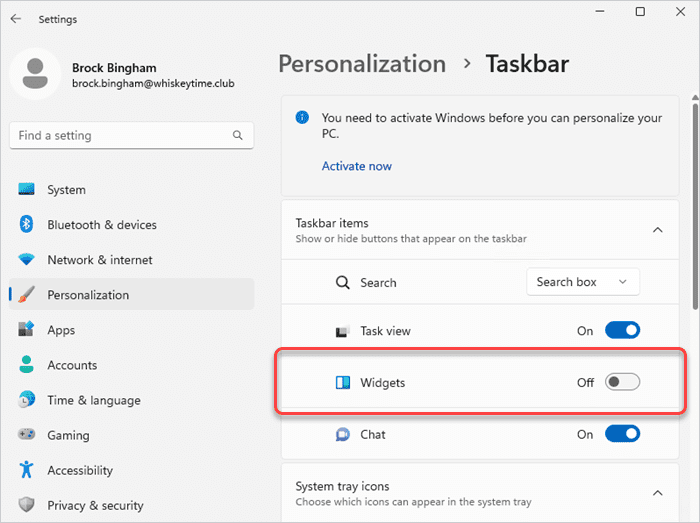The width and height of the screenshot is (700, 523).
Task: Click the Task view icon
Action: pyautogui.click(x=342, y=331)
